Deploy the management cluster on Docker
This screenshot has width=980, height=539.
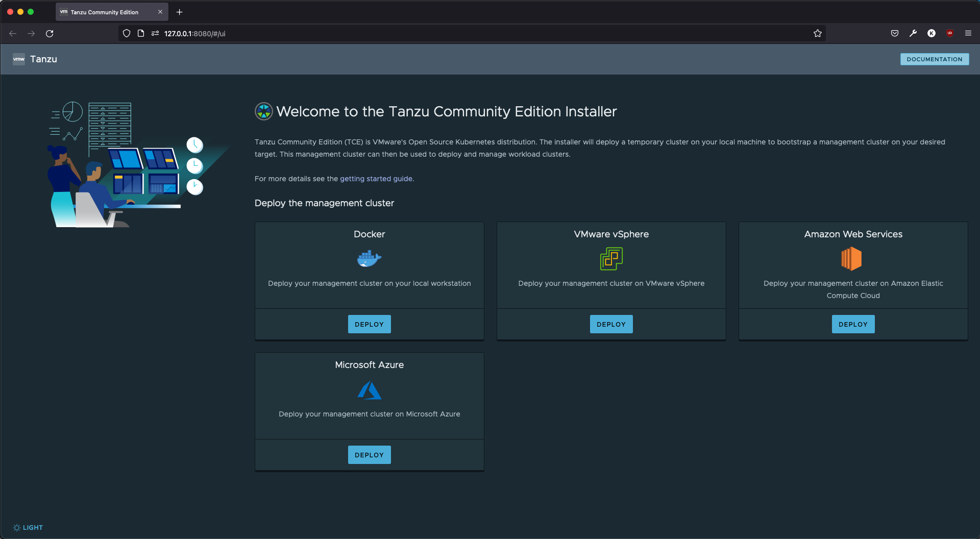(370, 324)
